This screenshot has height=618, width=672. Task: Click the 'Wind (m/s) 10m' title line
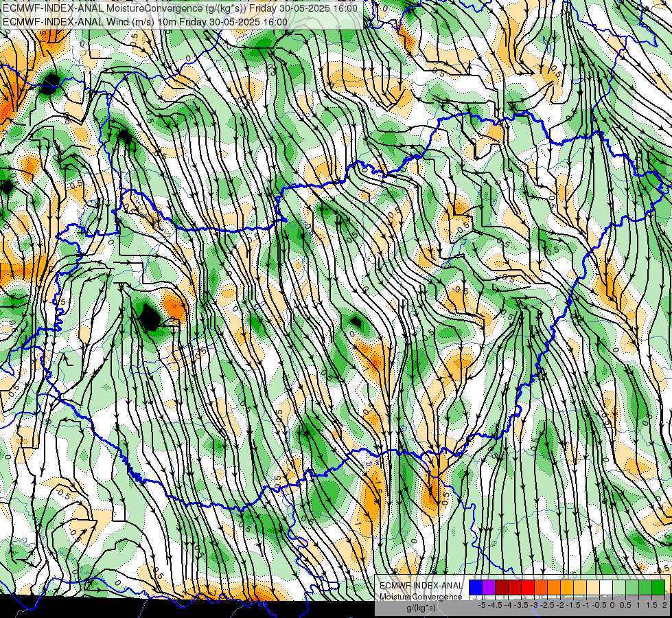145,21
